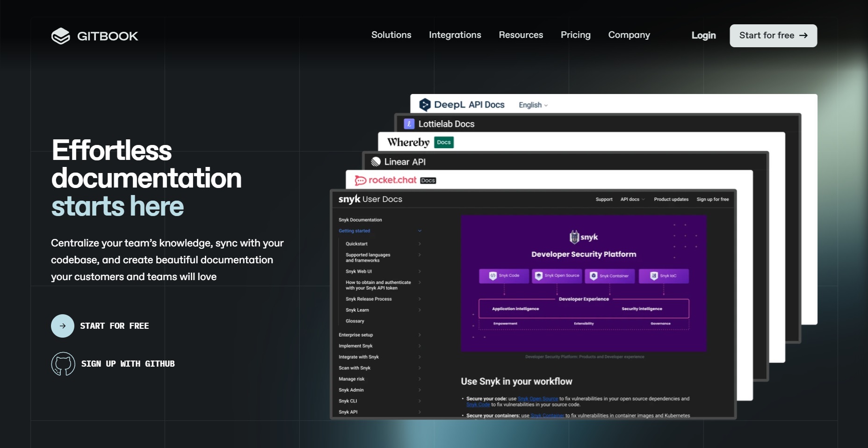Screen dimensions: 868x448
Task: Click the Snyk IaC tile
Action: pyautogui.click(x=664, y=276)
